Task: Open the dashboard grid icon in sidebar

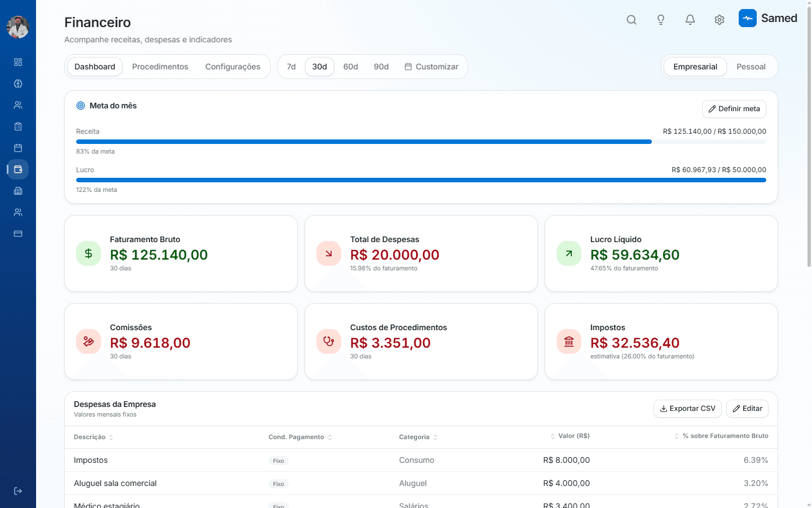Action: 18,62
